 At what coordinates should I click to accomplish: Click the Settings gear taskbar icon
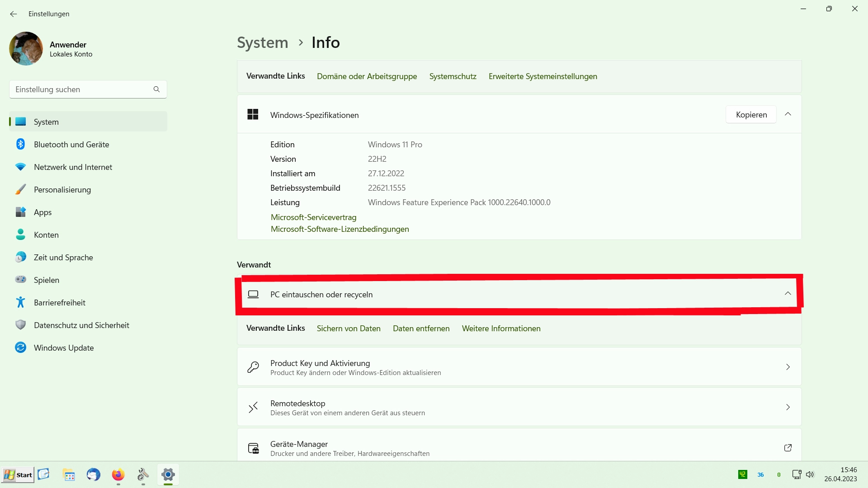pos(168,475)
